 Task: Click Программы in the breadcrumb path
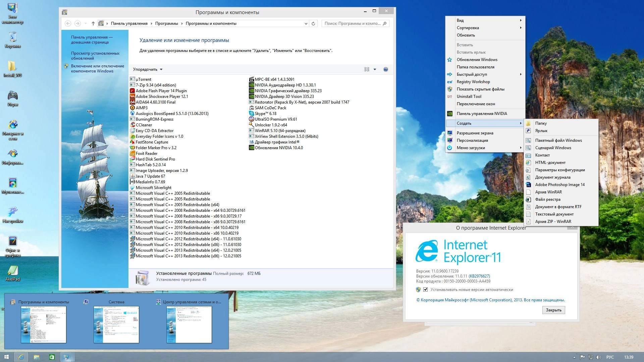166,23
